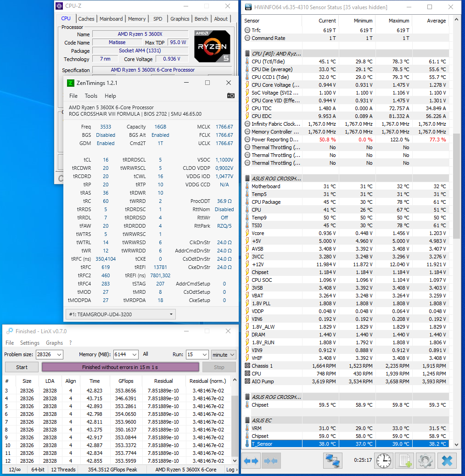Click HWiNFO expand sensor columns arrows icon
465x476 pixels.
[x=251, y=461]
